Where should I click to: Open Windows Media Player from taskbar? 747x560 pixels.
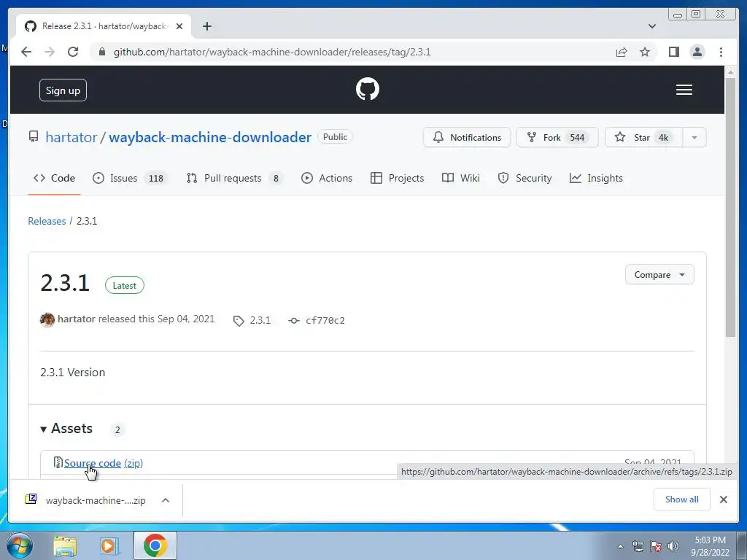tap(109, 545)
